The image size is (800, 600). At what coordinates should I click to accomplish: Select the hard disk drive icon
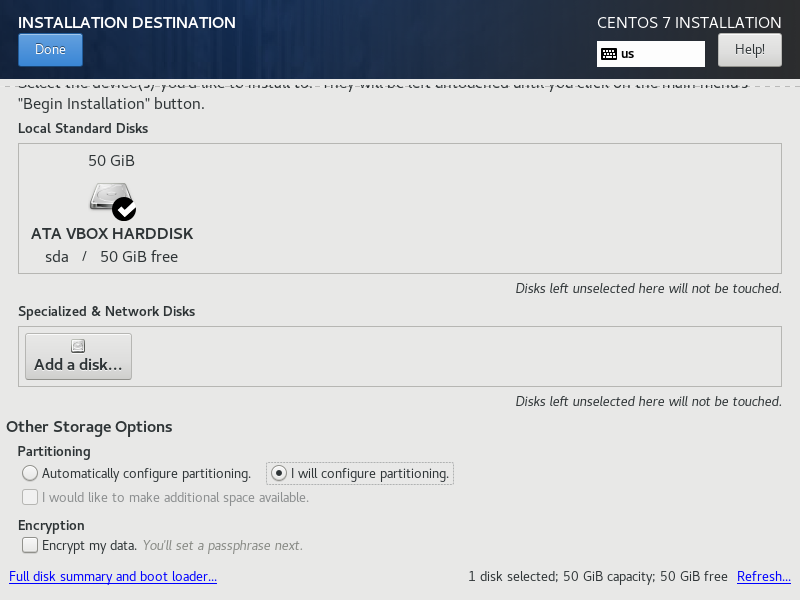tap(108, 197)
